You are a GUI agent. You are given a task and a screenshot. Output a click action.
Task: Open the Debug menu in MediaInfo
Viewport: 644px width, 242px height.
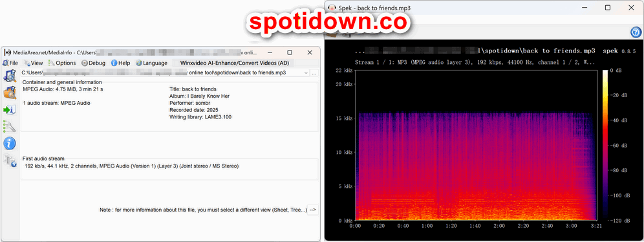click(94, 63)
